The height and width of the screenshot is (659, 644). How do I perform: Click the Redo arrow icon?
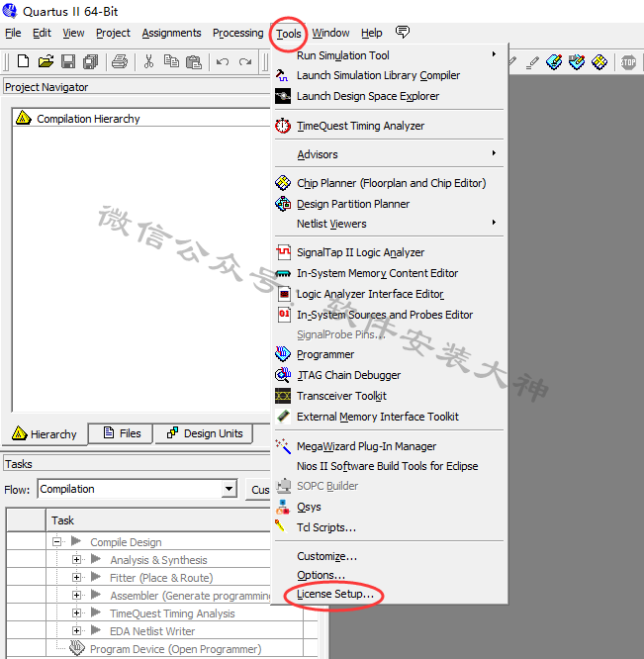245,61
